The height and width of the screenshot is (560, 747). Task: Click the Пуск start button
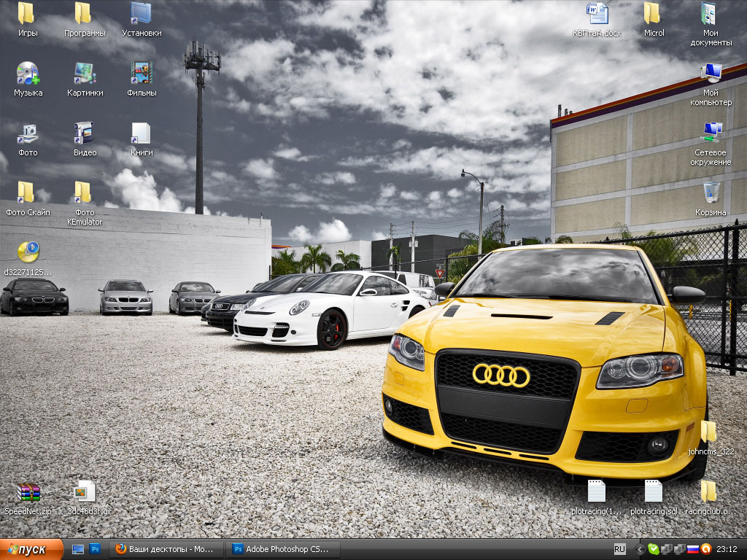pos(31,549)
